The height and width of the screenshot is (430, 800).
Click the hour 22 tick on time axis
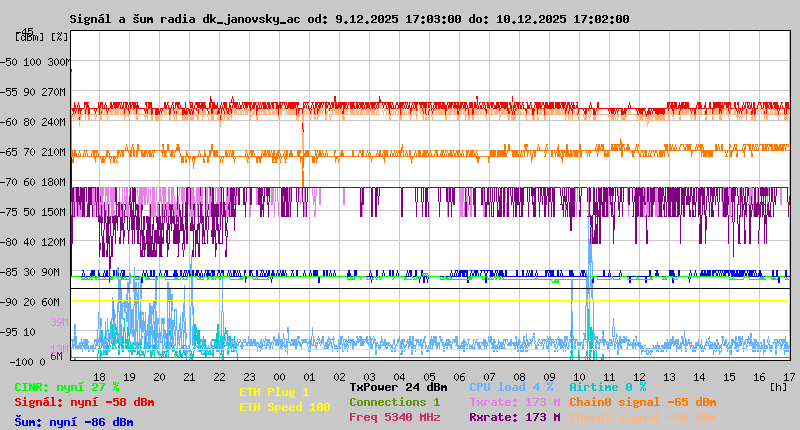pyautogui.click(x=220, y=375)
